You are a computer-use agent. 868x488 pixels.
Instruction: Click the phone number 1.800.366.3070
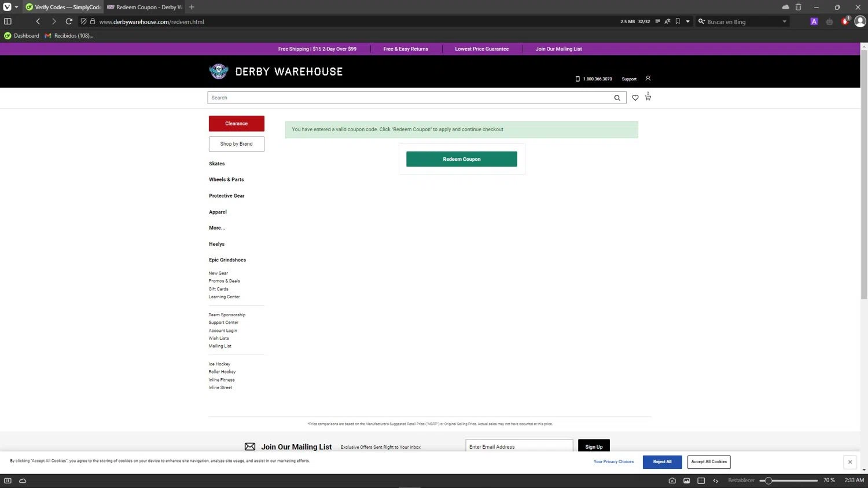[597, 79]
